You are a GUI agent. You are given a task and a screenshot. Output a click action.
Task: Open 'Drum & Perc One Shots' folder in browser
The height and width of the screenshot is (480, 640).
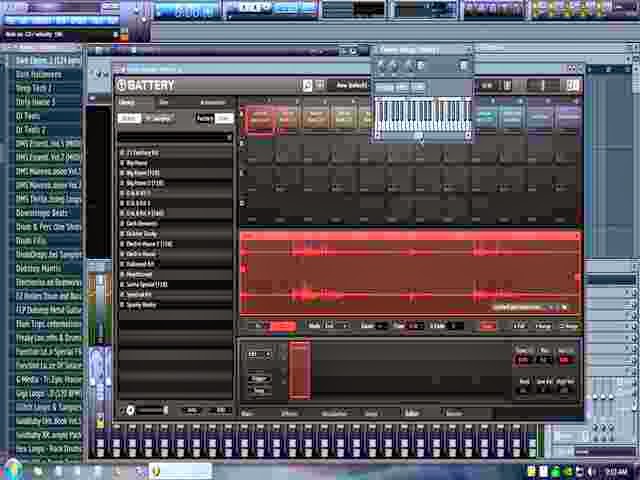click(48, 227)
